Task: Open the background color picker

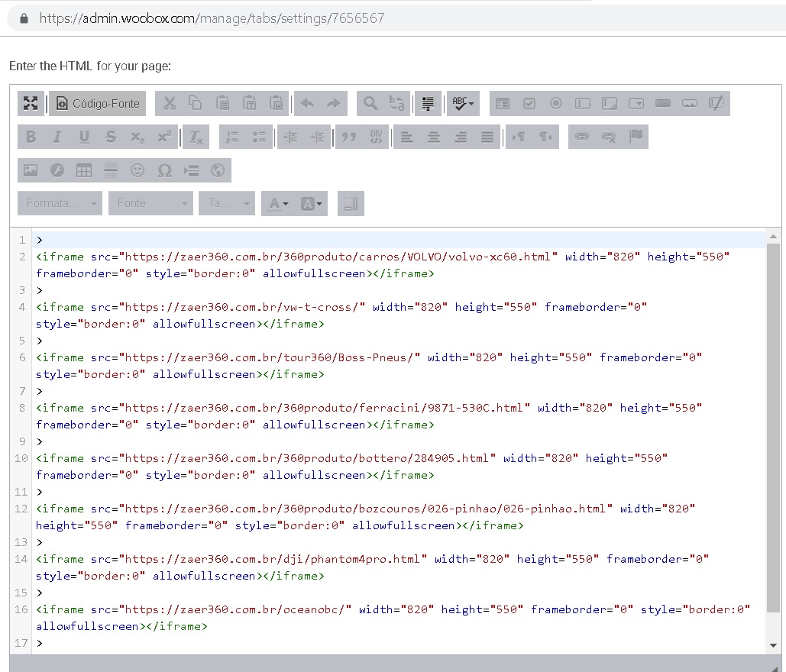Action: click(x=312, y=203)
